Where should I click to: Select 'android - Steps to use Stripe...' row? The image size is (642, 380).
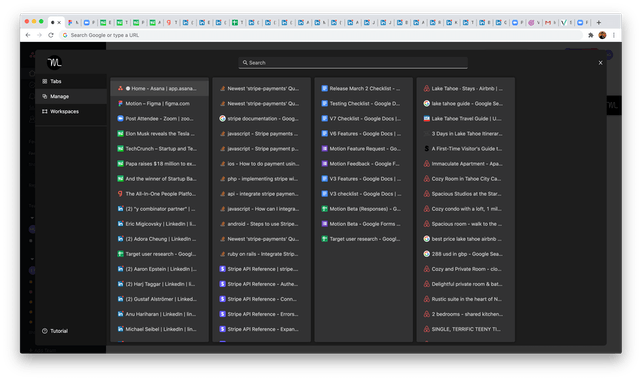[x=261, y=224]
